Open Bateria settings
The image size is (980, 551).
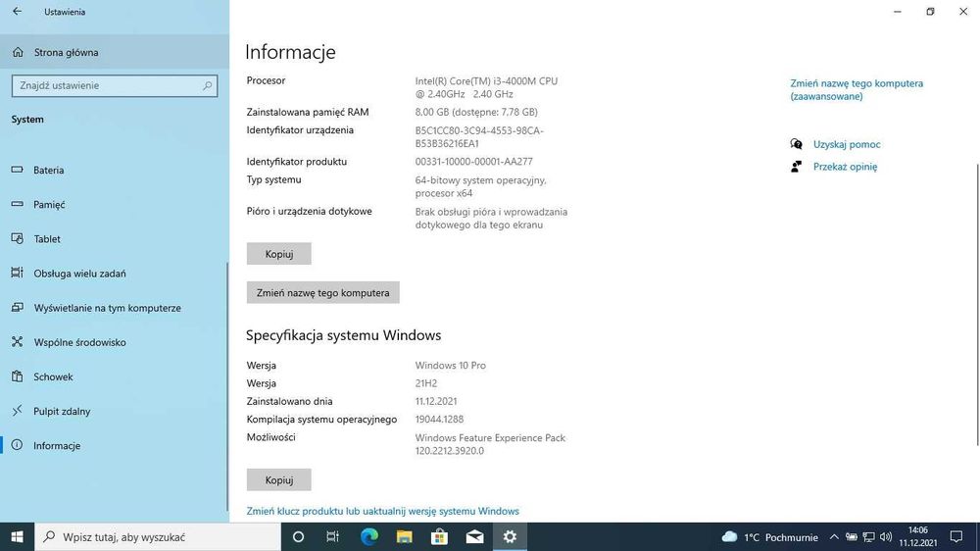point(115,171)
